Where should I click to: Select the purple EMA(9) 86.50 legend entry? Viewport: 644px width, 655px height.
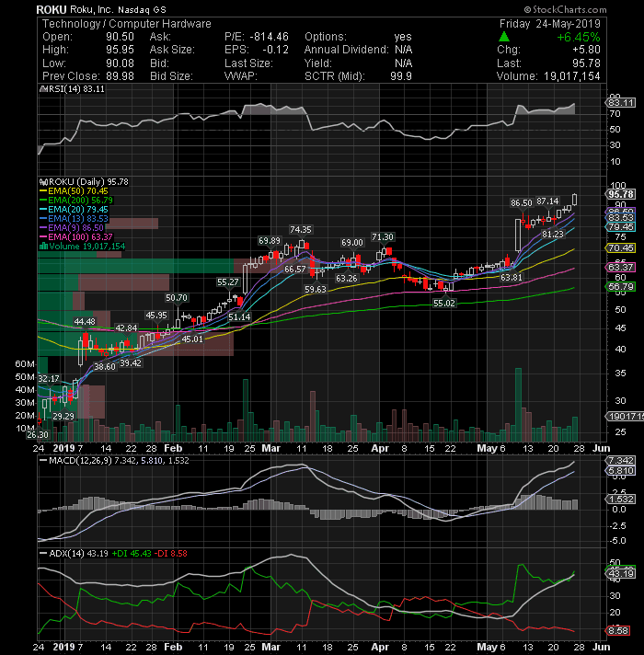(71, 227)
